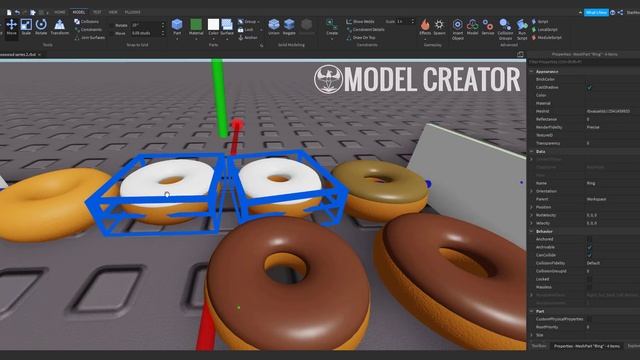Insert a LocalScript
The image size is (640, 360).
[x=544, y=29]
